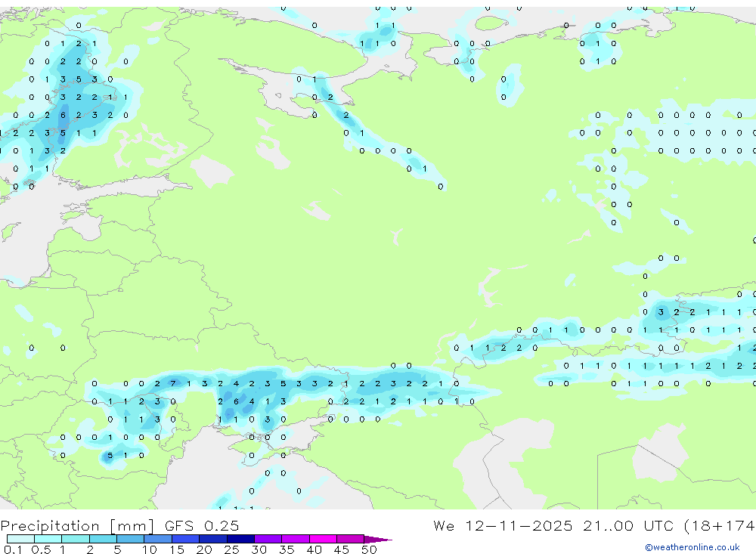Pick the 2–5 mm legend color swatch
The image size is (756, 554).
[103, 539]
